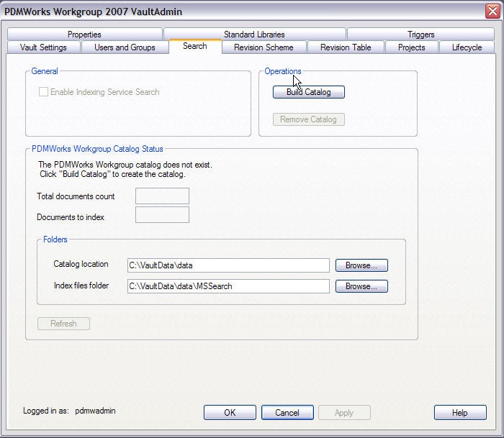This screenshot has width=504, height=438.
Task: Open the Properties tab
Action: click(84, 34)
